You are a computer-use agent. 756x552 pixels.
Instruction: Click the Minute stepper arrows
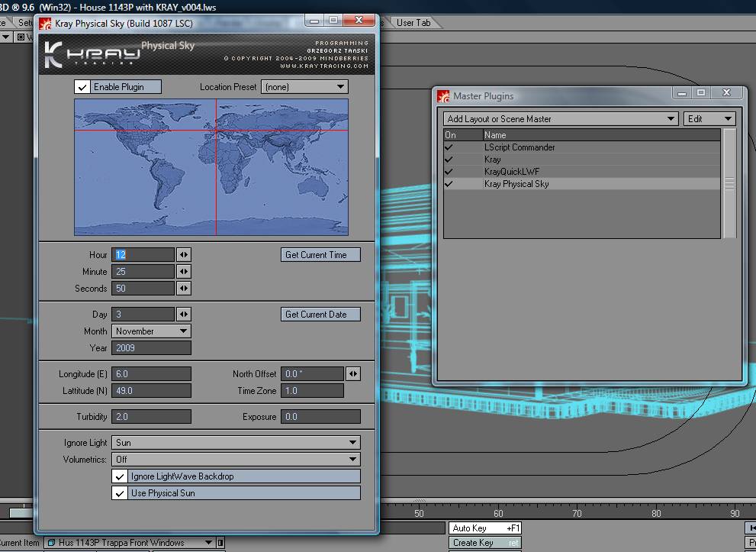click(184, 272)
